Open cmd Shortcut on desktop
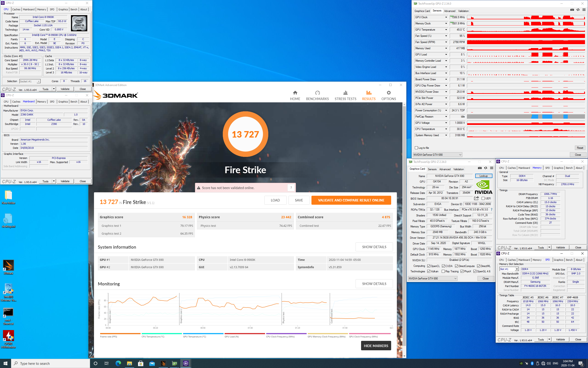Image resolution: width=588 pixels, height=368 pixels. 8,316
